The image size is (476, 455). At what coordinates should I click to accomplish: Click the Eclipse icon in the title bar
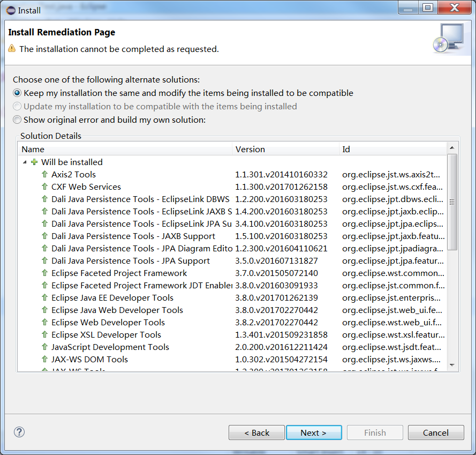coord(11,11)
